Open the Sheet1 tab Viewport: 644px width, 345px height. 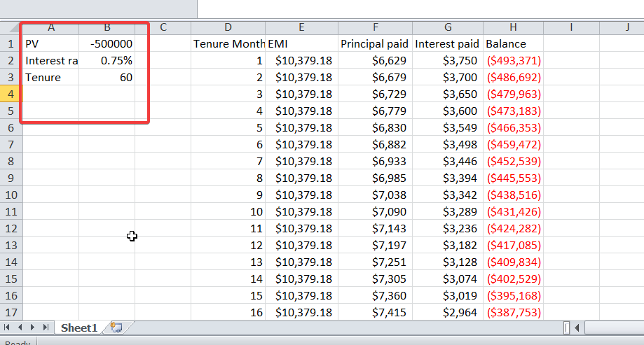[79, 328]
